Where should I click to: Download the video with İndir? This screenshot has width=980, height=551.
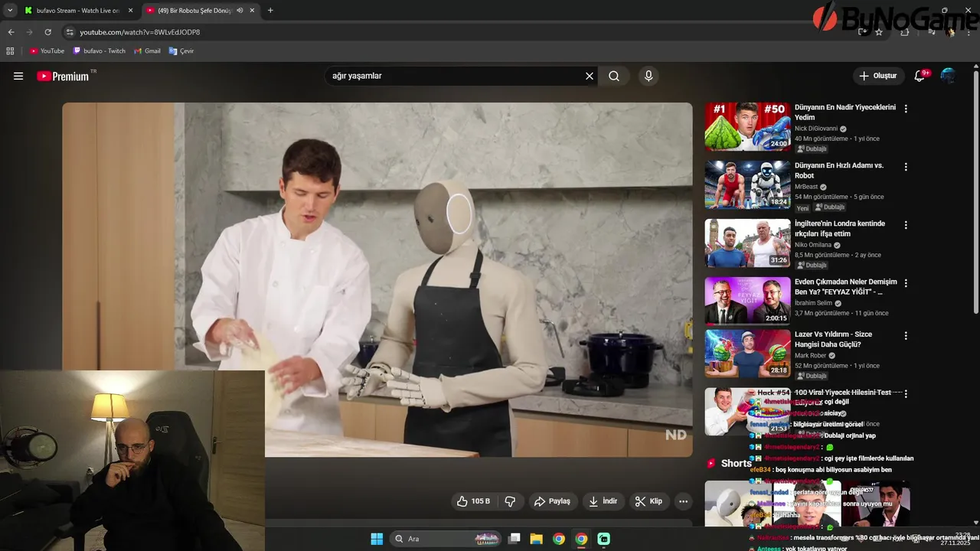[x=603, y=501]
